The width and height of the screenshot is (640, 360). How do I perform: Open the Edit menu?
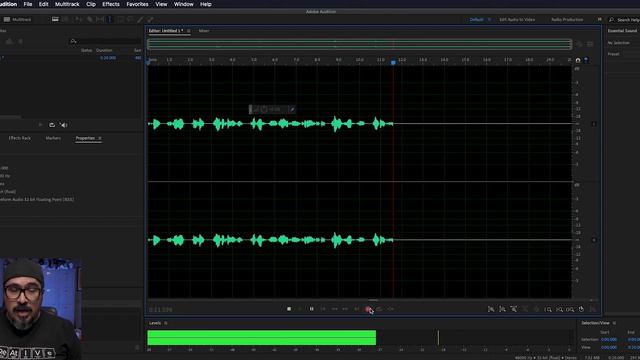(43, 4)
